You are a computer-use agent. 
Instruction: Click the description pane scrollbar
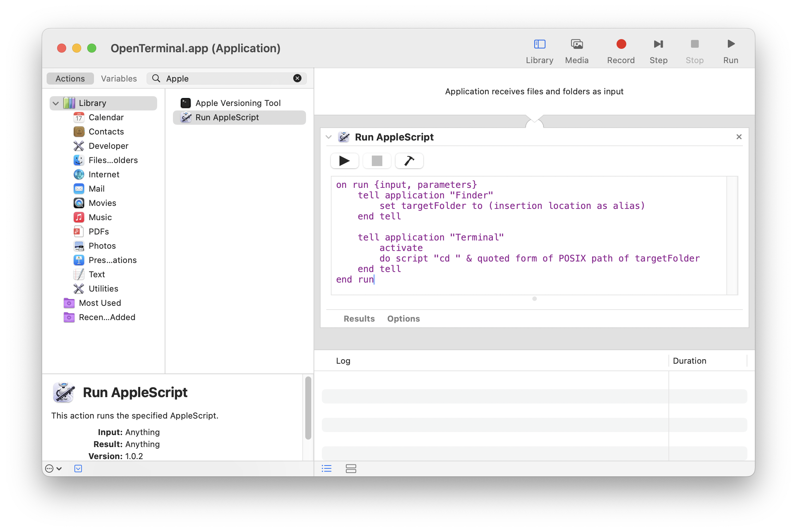tap(308, 408)
